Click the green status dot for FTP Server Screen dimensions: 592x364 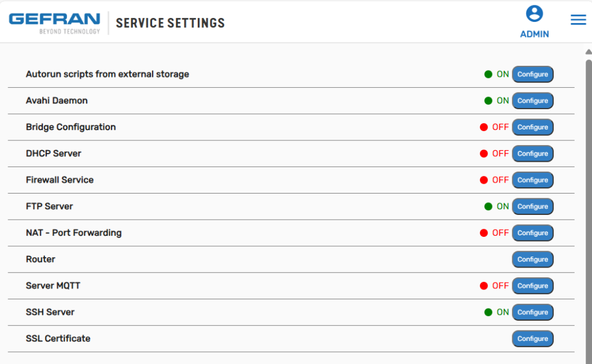coord(488,206)
